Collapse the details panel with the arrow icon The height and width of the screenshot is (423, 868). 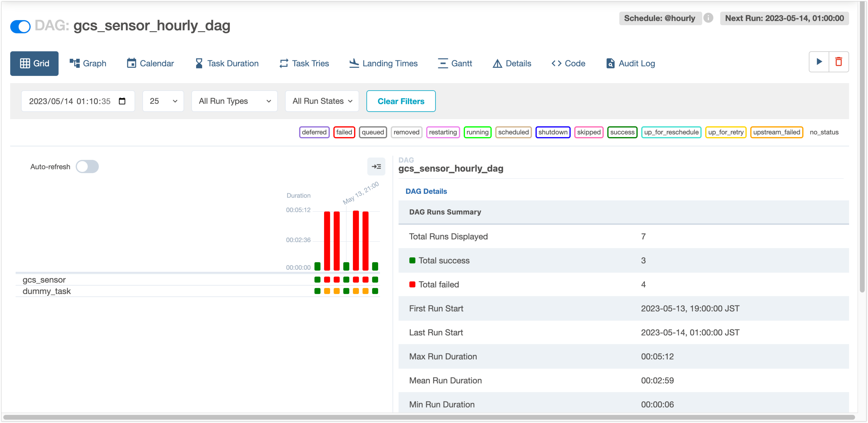376,167
